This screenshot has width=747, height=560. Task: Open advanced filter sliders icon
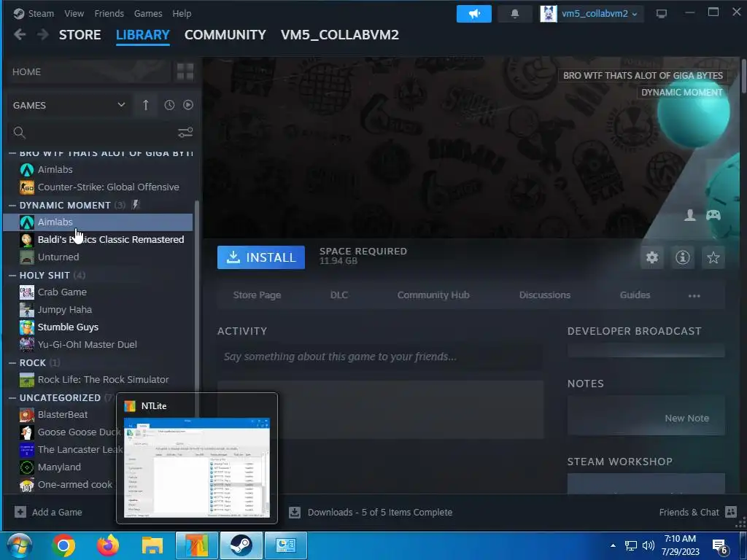click(185, 133)
